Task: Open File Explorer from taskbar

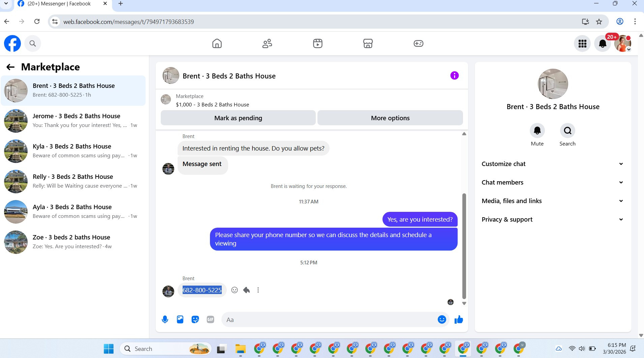Action: coord(240,349)
